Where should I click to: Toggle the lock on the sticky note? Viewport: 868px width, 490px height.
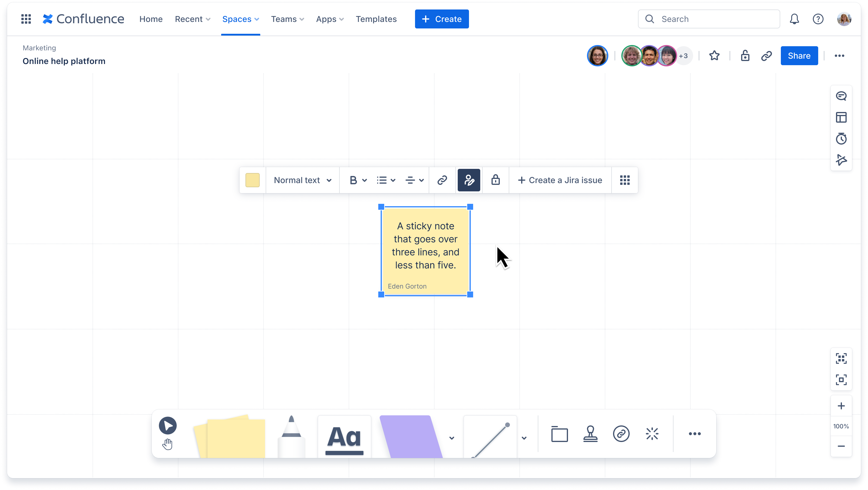coord(495,180)
